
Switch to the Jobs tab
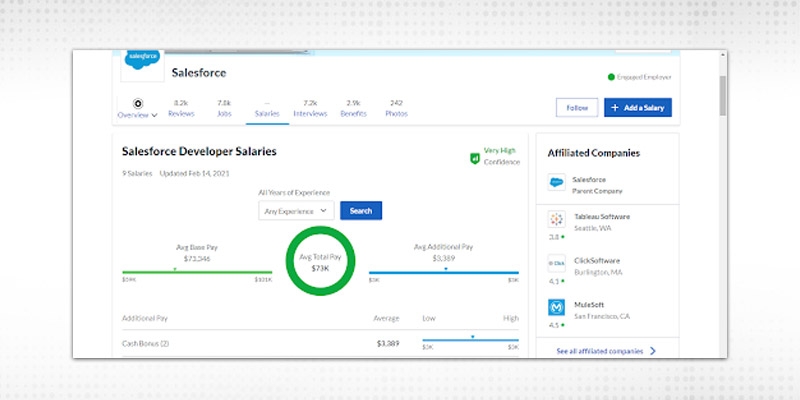(224, 108)
